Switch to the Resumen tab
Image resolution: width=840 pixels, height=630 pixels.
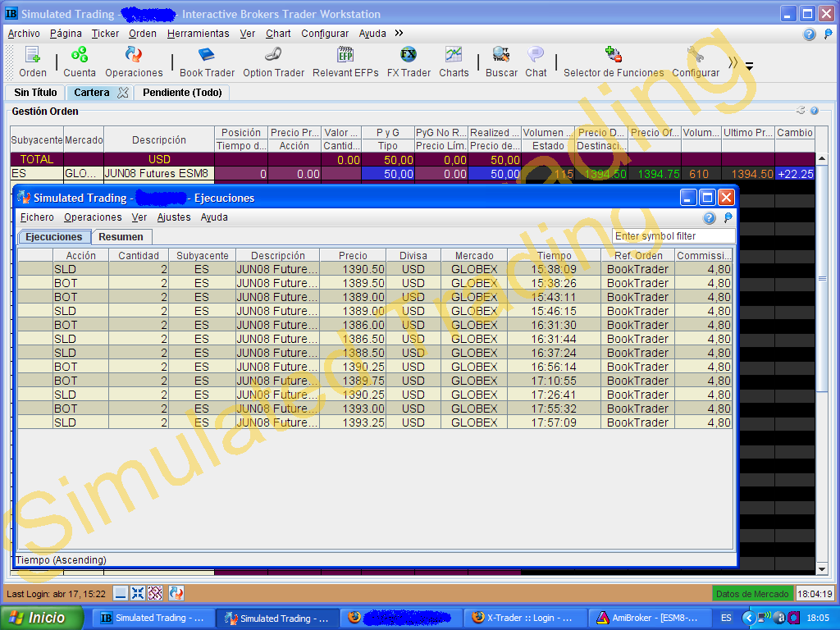[x=121, y=237]
